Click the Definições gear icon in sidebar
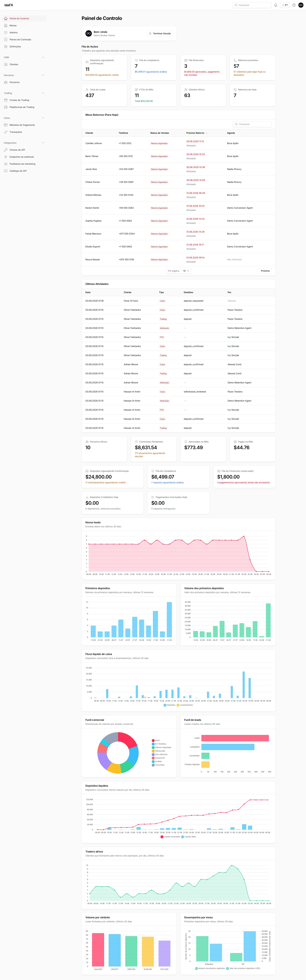The height and width of the screenshot is (980, 306). 6,46
